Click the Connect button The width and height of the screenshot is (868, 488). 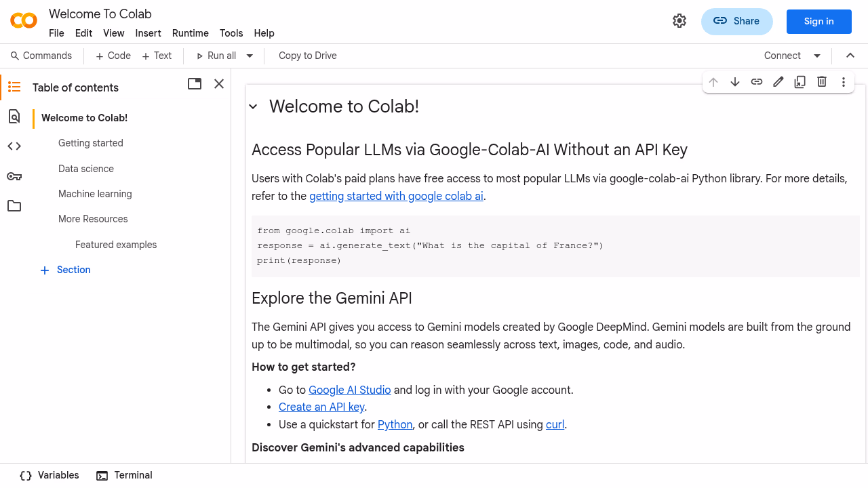(x=782, y=56)
